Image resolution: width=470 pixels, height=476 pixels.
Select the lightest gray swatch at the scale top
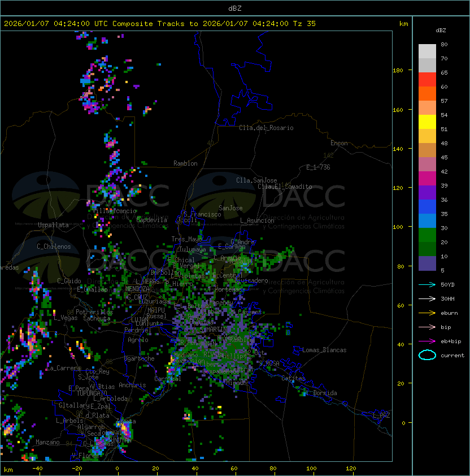pyautogui.click(x=427, y=51)
